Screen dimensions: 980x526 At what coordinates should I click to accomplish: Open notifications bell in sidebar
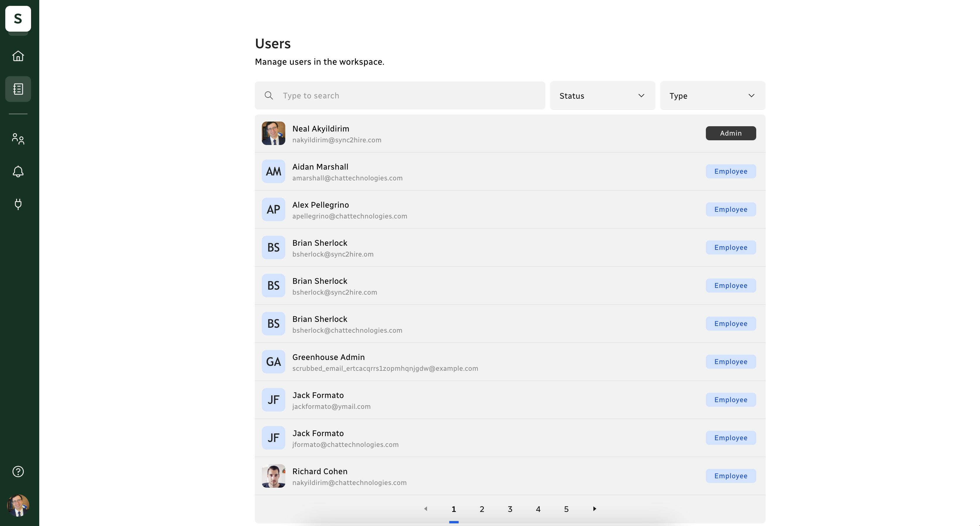(x=18, y=172)
